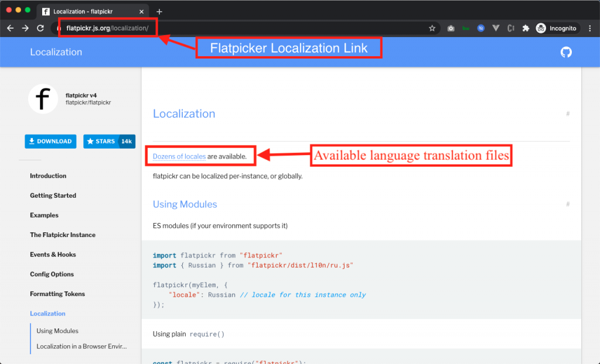Jump to Localization in a Browser Environment sub-item
600x364 pixels.
[81, 346]
